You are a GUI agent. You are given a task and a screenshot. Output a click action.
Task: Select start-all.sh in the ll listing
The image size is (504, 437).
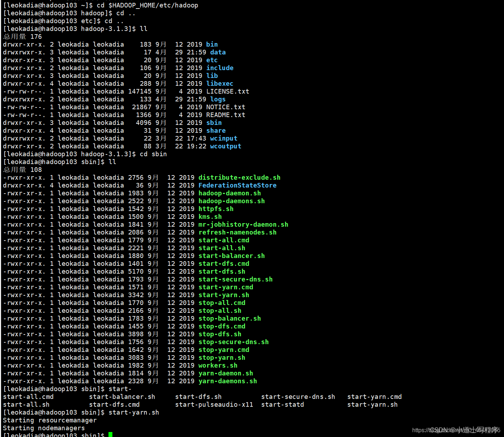[222, 248]
